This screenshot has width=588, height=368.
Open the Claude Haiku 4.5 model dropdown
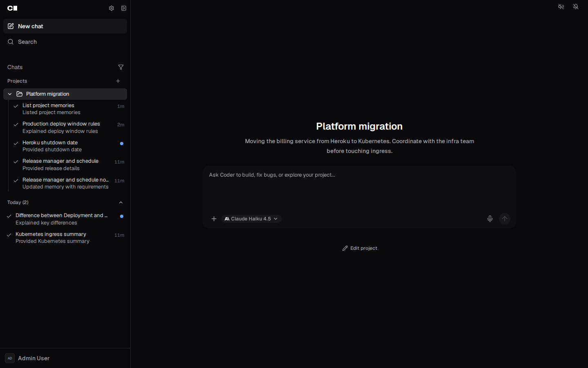click(x=252, y=219)
